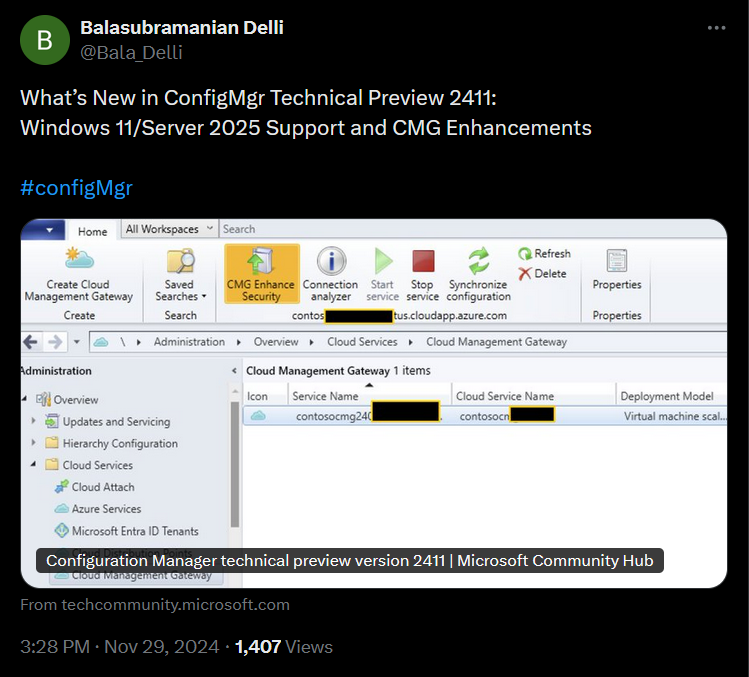Collapse the Administration navigation pane

coord(234,371)
